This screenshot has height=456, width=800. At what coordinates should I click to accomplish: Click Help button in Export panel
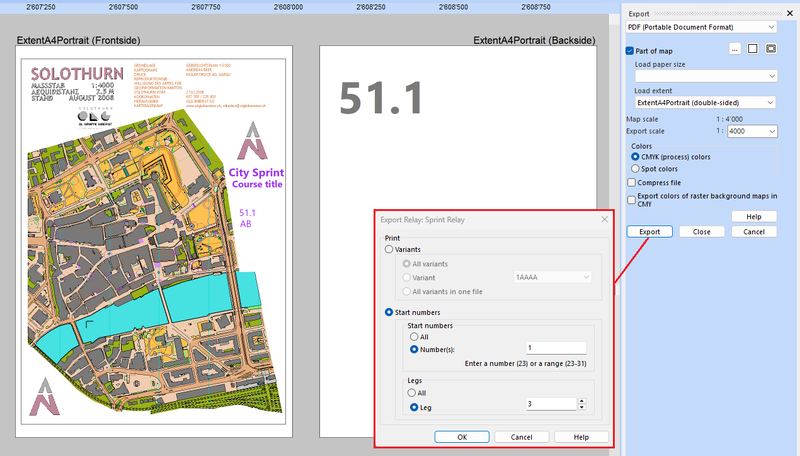tap(754, 217)
